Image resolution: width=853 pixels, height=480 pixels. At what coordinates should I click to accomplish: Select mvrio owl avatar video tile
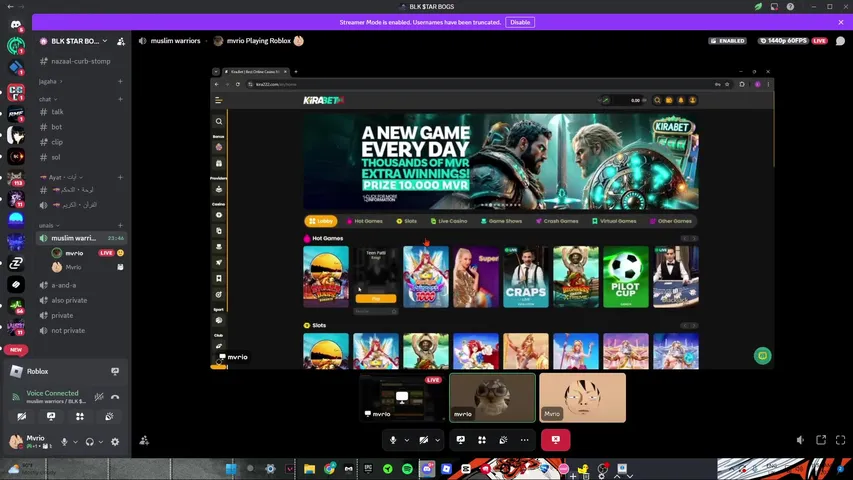[x=492, y=398]
